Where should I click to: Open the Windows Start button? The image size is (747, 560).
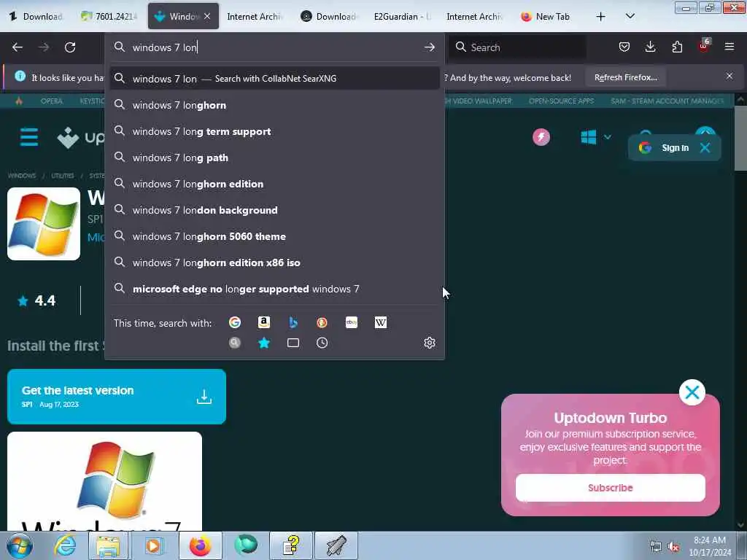20,545
